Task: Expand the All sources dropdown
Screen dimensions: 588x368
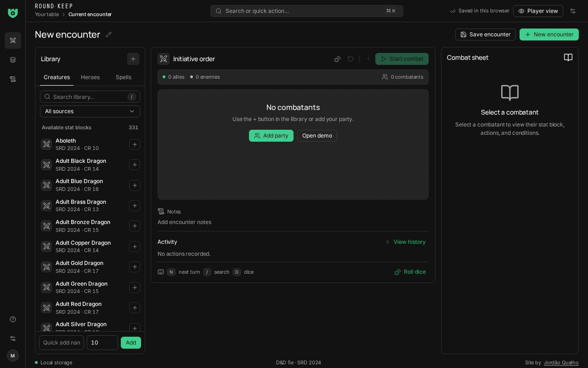Action: pyautogui.click(x=90, y=111)
